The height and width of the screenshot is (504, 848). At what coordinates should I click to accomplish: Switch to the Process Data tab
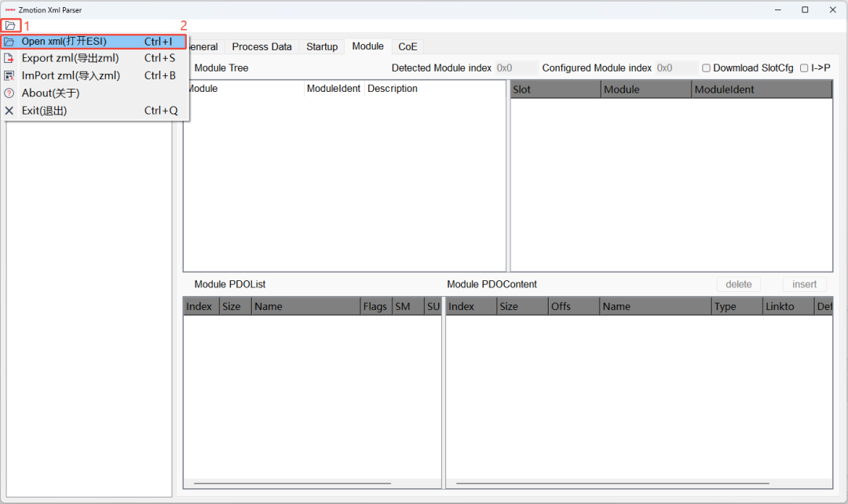pos(261,46)
